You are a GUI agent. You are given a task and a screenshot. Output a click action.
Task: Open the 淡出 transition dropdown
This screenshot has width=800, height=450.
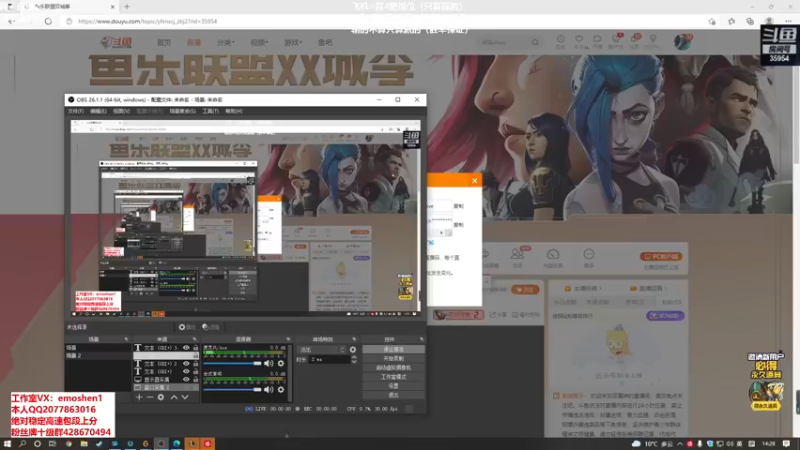click(321, 349)
